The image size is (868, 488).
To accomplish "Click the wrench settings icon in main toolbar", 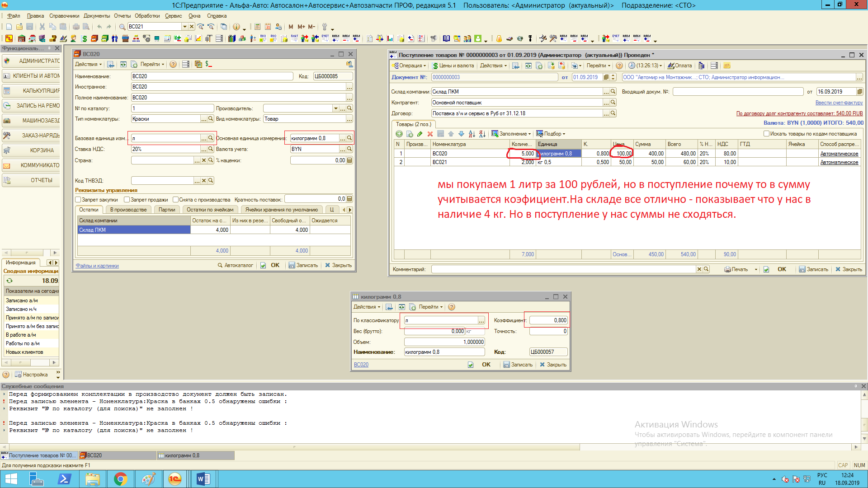I will [x=324, y=27].
